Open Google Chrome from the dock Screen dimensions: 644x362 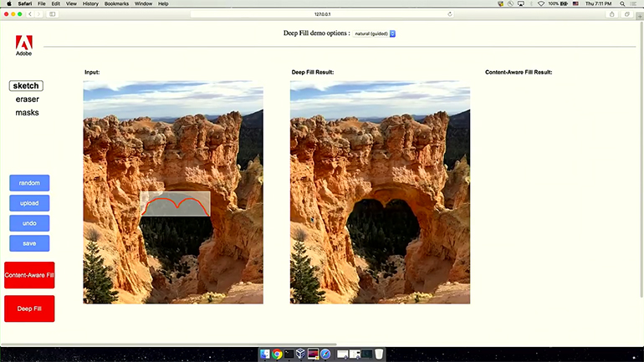pyautogui.click(x=277, y=354)
